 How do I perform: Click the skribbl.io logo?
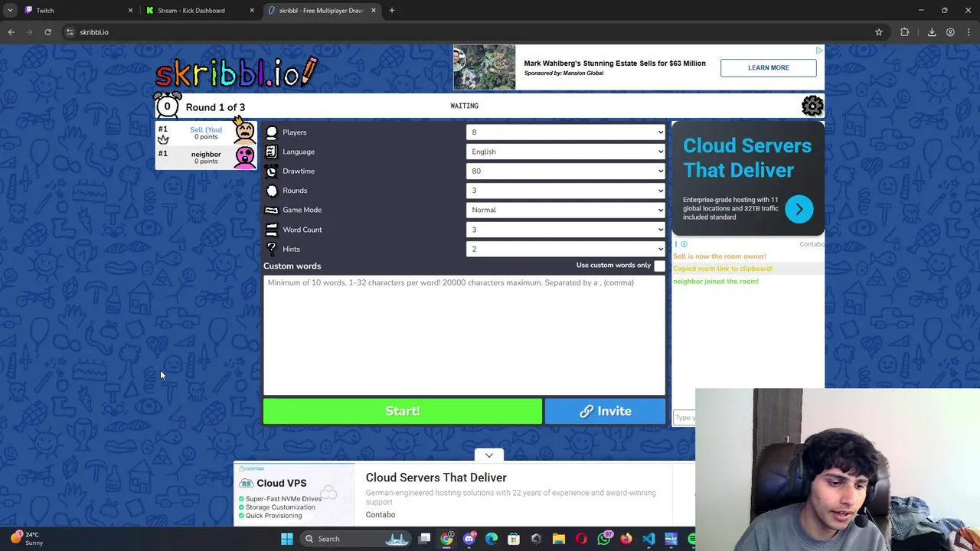236,72
